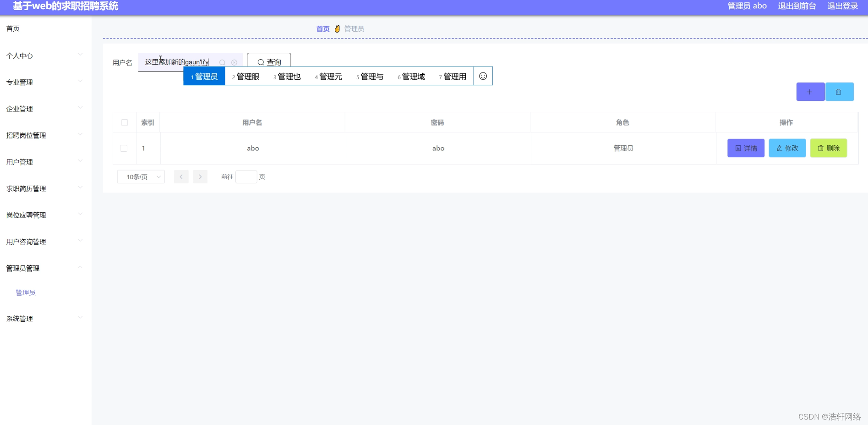
Task: Check the checkbox in the abo table row
Action: click(x=124, y=148)
